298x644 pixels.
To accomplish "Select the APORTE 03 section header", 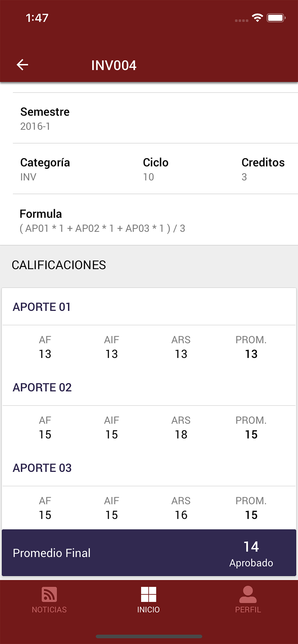I will click(42, 468).
